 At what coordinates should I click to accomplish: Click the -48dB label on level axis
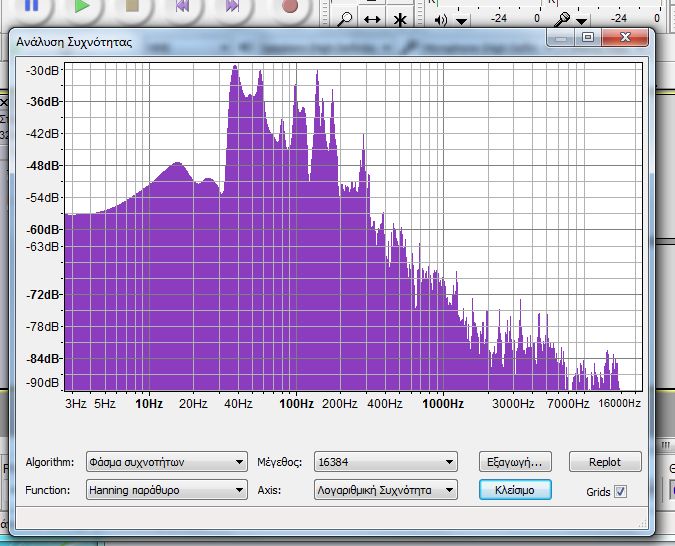pos(42,166)
